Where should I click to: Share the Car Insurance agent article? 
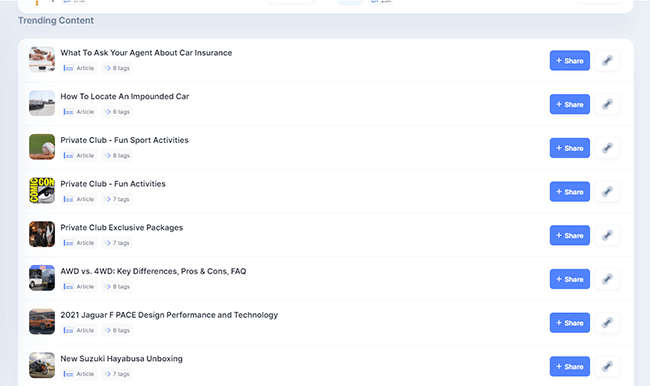click(x=570, y=61)
